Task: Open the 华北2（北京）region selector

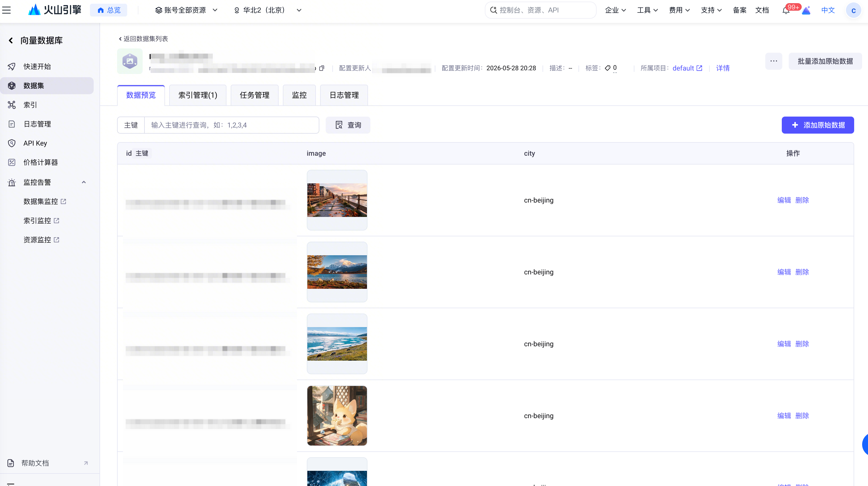Action: pyautogui.click(x=267, y=10)
